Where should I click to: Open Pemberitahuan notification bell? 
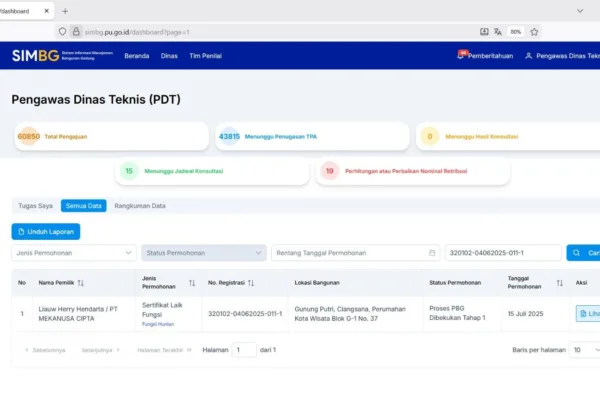tap(463, 56)
